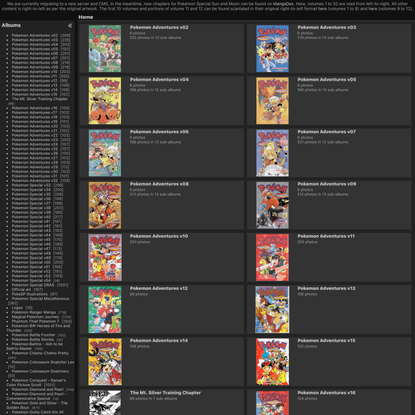The height and width of the screenshot is (415, 415).
Task: Open Pokemon Chamo-Chamo Pretty in the sidebar
Action: pos(40,353)
